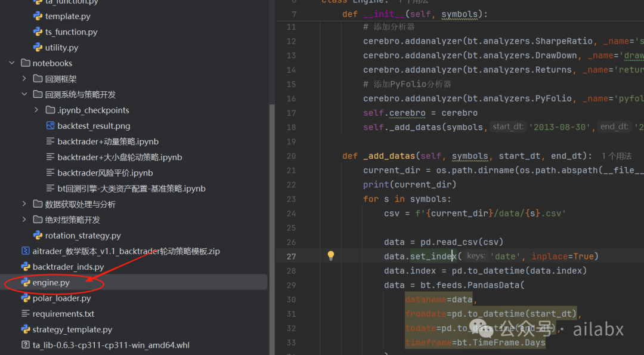Image resolution: width=644 pixels, height=355 pixels.
Task: Click 'DrawDown' on line 13
Action: coord(556,55)
